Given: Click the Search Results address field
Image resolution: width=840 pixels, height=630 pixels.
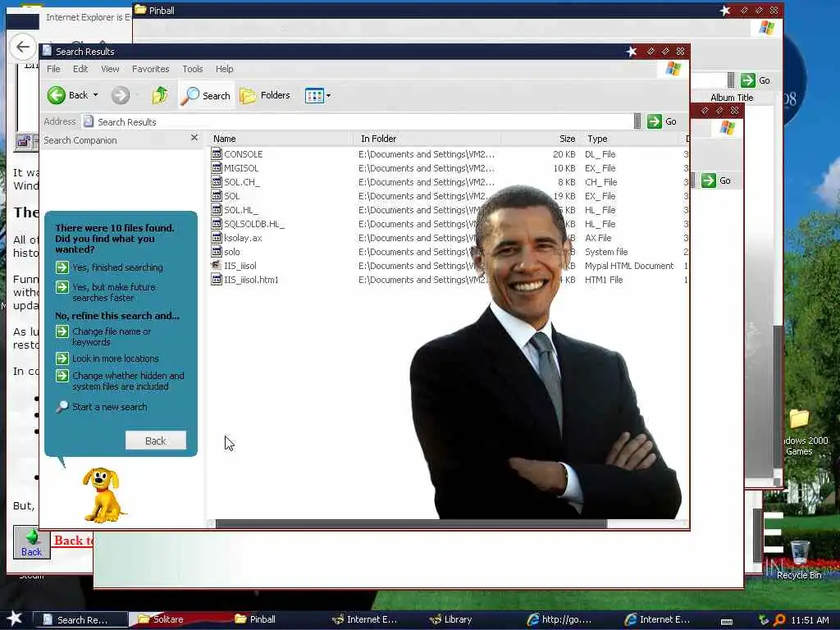Looking at the screenshot, I should pyautogui.click(x=357, y=121).
